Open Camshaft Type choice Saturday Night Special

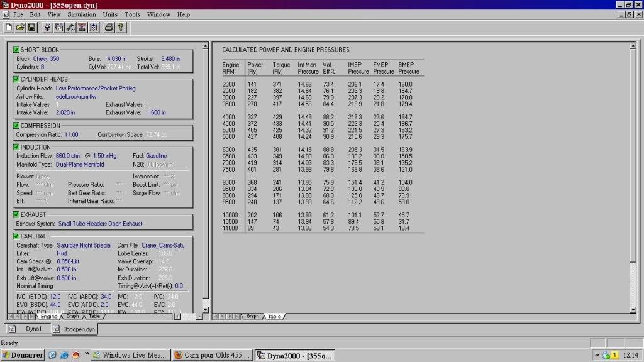coord(84,246)
